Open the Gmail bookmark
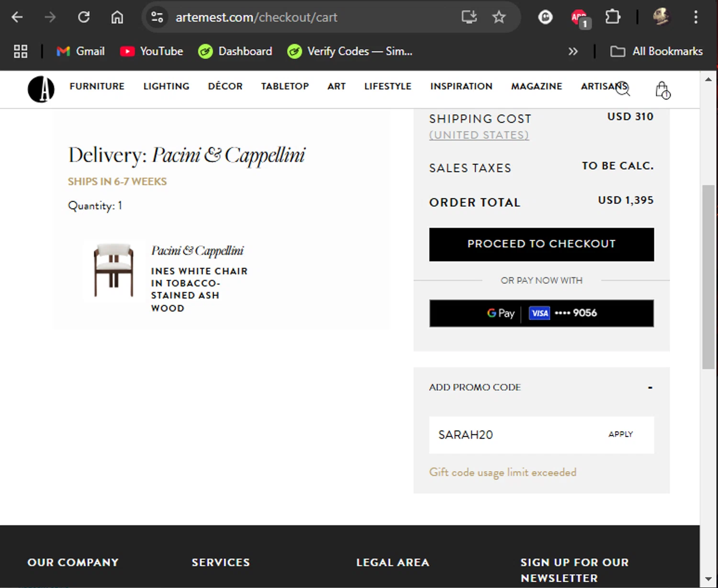The height and width of the screenshot is (588, 718). click(x=80, y=51)
